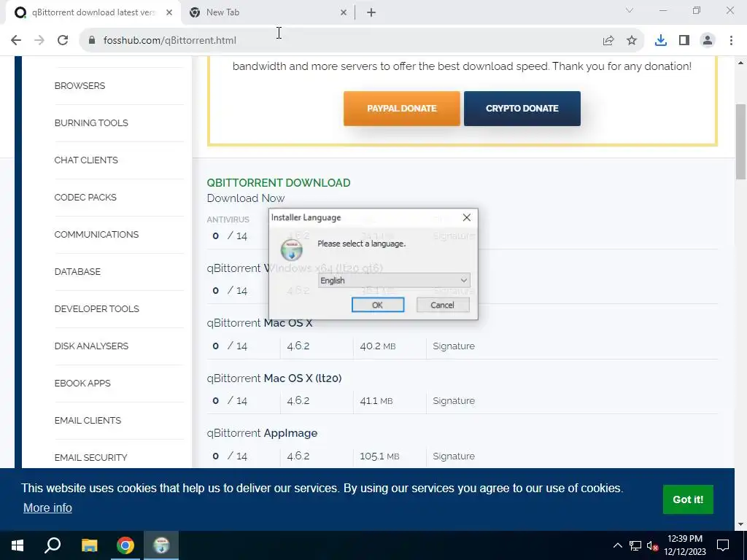747x560 pixels.
Task: Close the Installer Language dialog
Action: point(466,217)
